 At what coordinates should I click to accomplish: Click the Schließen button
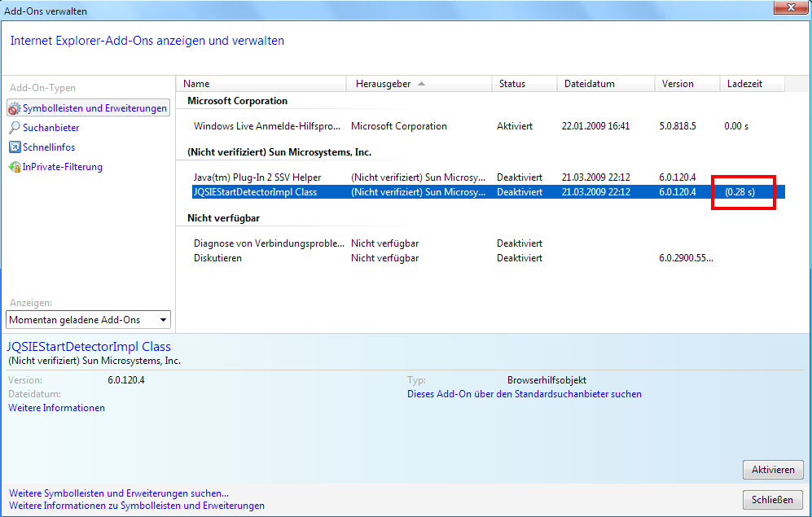coord(772,500)
